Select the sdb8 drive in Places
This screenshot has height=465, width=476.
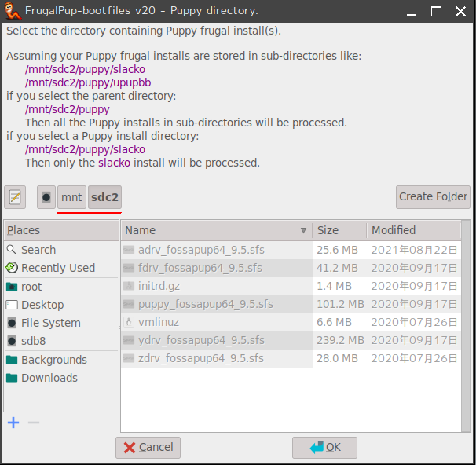point(35,341)
